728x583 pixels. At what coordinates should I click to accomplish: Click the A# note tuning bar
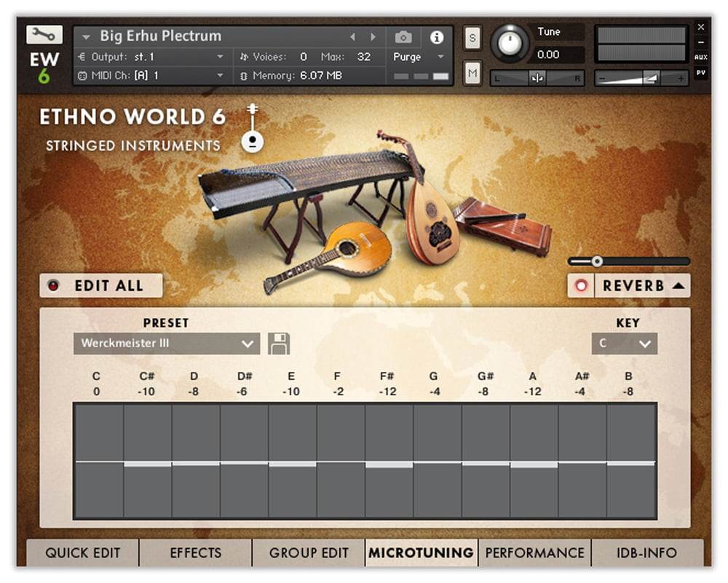(582, 461)
